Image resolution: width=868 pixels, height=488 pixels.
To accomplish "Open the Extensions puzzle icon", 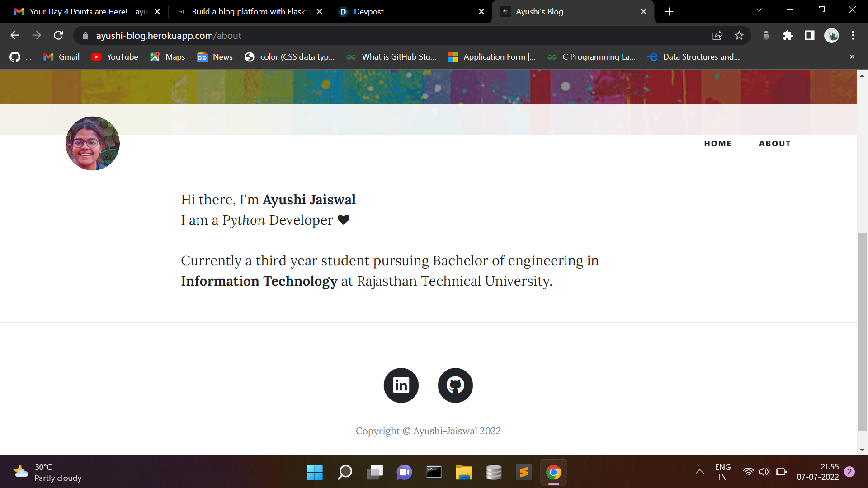I will (788, 36).
